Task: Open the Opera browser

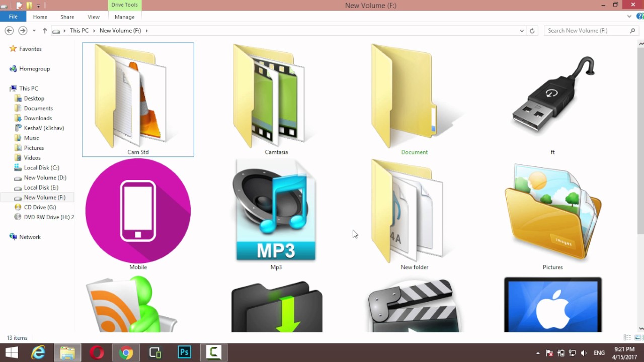Action: coord(97,352)
